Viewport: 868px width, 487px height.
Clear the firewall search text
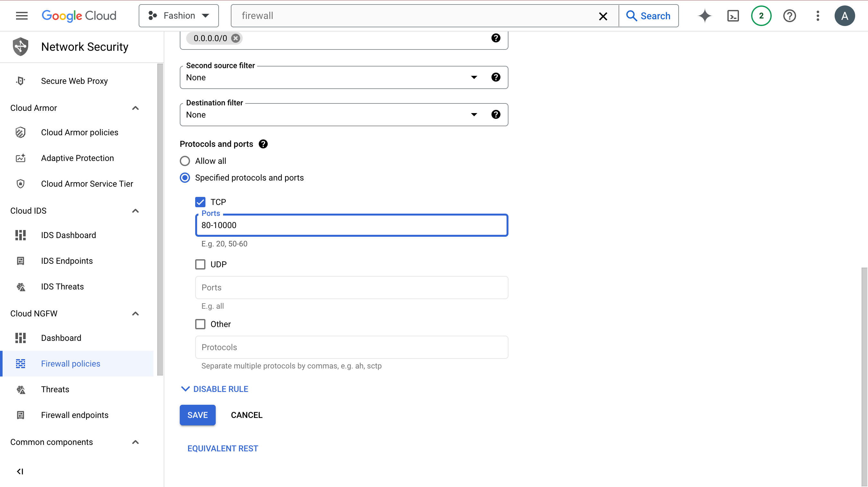[603, 16]
